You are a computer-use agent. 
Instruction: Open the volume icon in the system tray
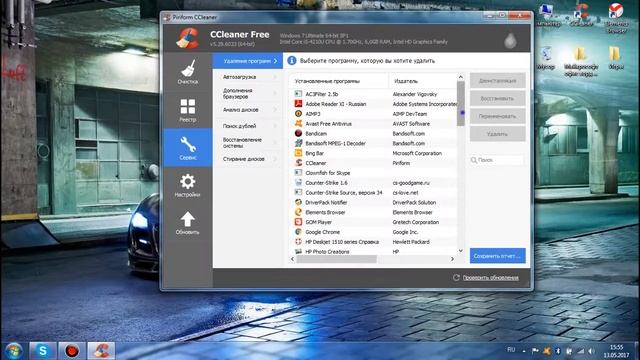coord(591,351)
